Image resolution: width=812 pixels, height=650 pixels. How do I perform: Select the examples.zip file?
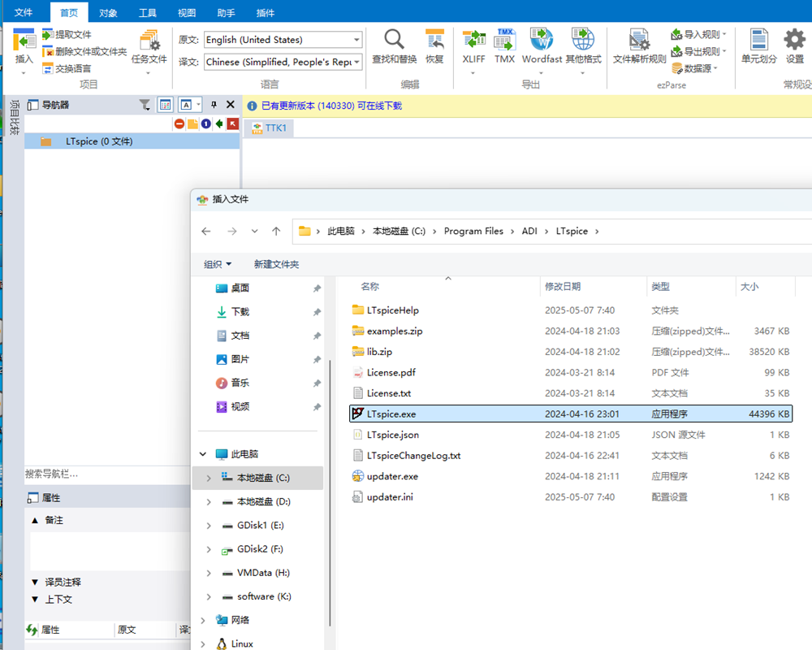coord(571,331)
